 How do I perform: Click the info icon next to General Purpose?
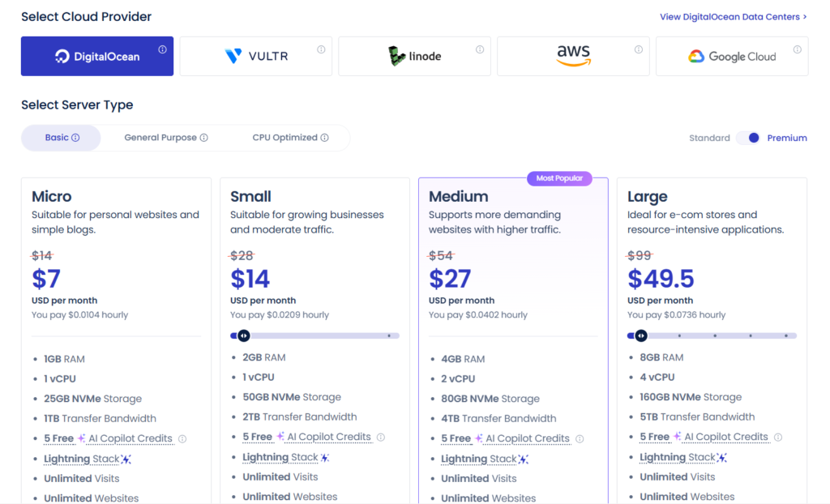(204, 138)
